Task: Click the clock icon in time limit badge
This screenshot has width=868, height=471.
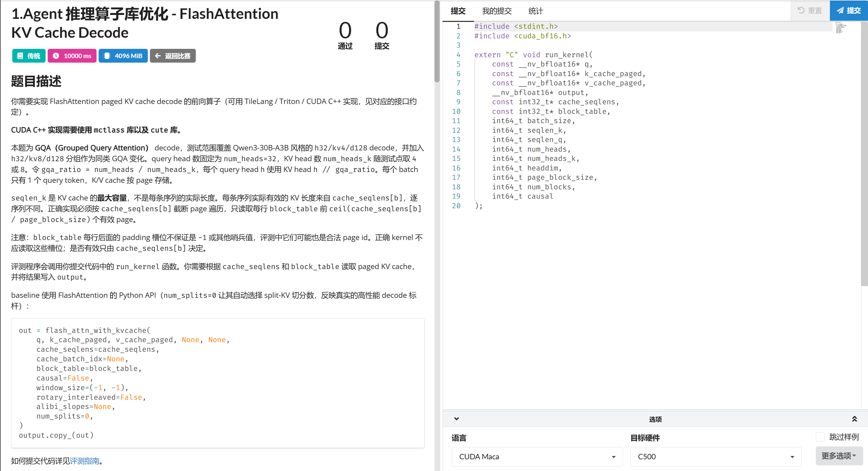Action: tap(56, 56)
